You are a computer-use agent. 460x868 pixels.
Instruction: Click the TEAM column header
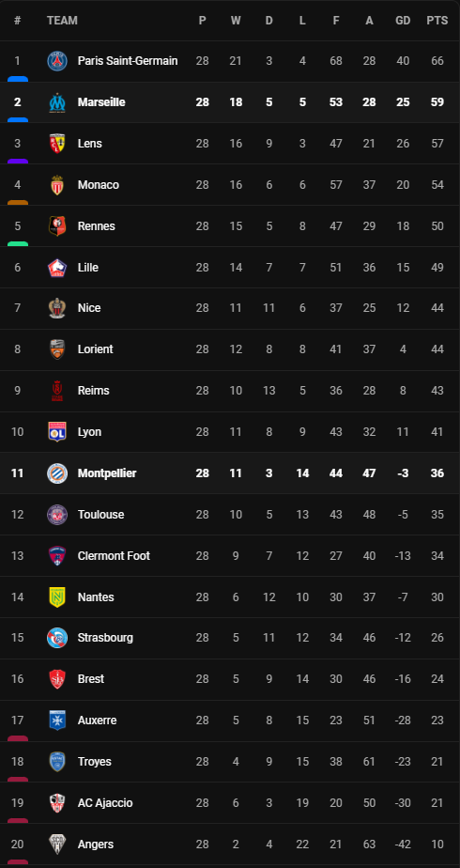tap(62, 21)
